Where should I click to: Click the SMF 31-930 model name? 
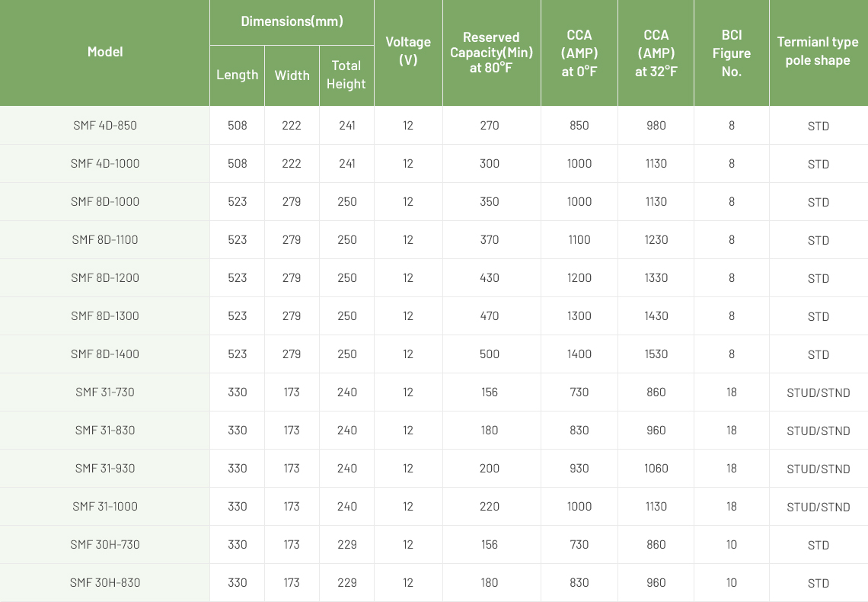point(104,469)
